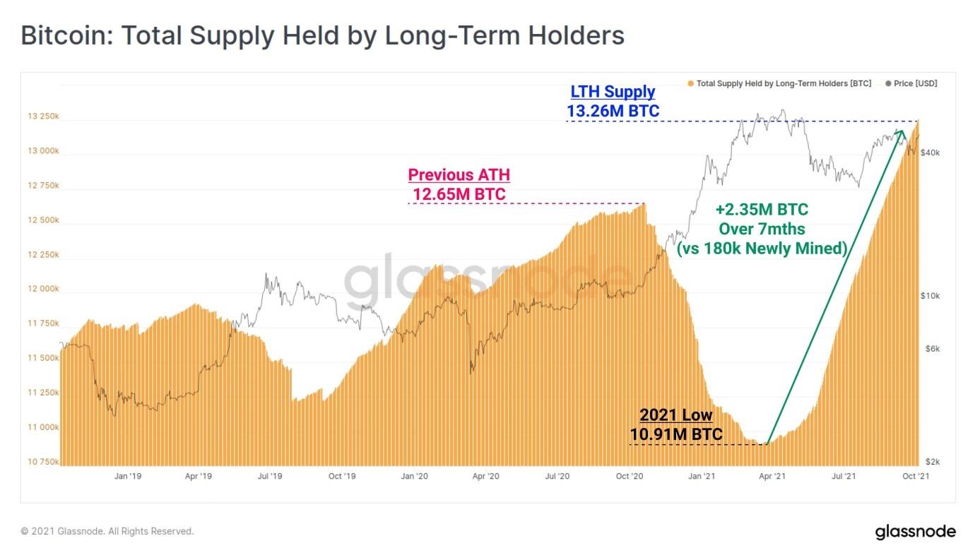Click the glassnode logo at bottom right
975x560 pixels.
click(x=915, y=531)
